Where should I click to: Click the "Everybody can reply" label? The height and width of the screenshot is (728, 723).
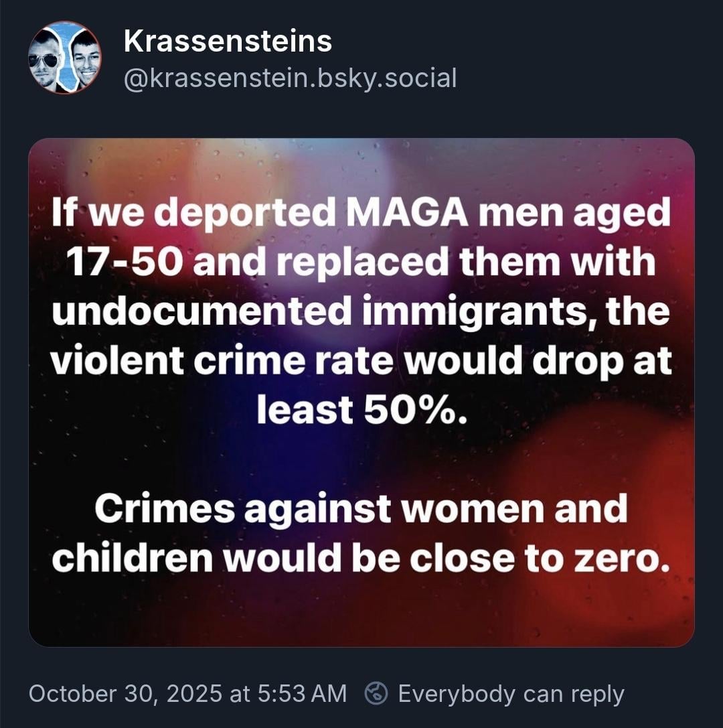(x=511, y=694)
